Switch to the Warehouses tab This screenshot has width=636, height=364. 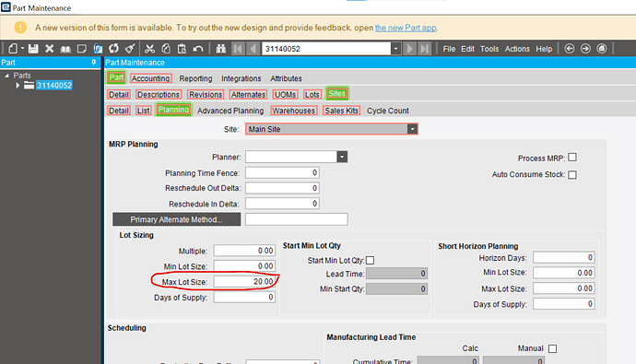(x=293, y=111)
